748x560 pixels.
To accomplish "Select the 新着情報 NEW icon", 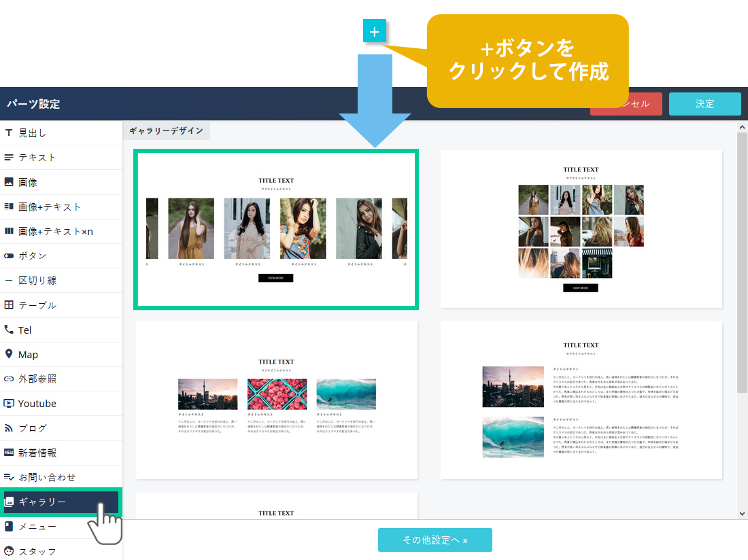I will tap(9, 453).
